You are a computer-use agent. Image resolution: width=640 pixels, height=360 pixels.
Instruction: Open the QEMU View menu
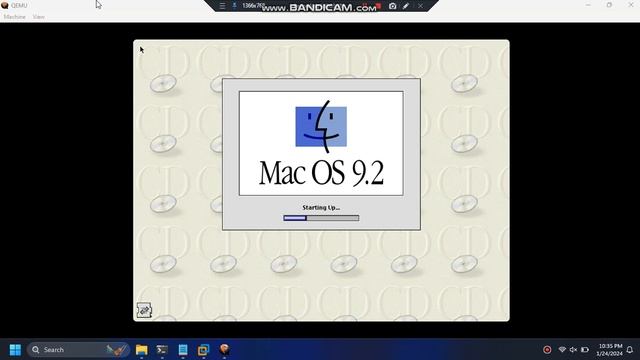click(38, 17)
